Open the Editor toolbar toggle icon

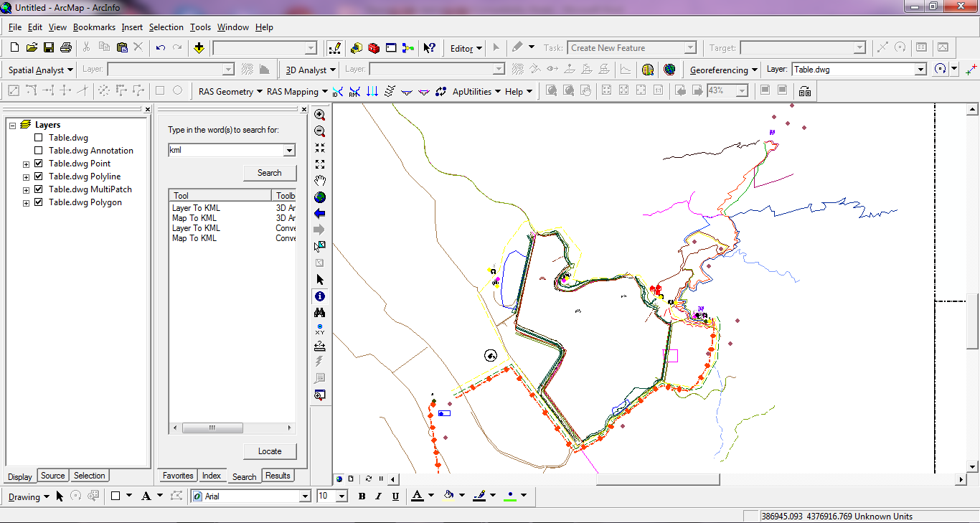[334, 48]
